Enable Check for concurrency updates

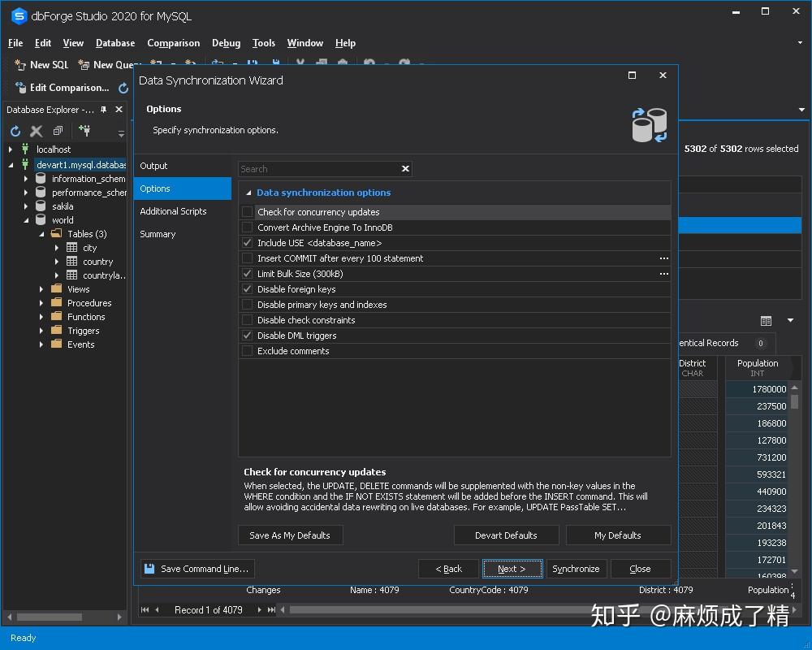(x=246, y=212)
